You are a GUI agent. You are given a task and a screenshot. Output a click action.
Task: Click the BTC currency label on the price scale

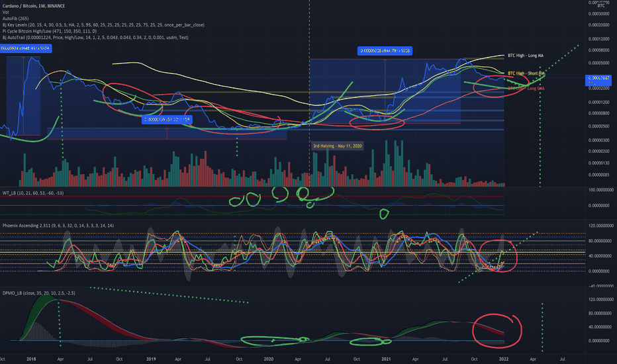point(601,5)
